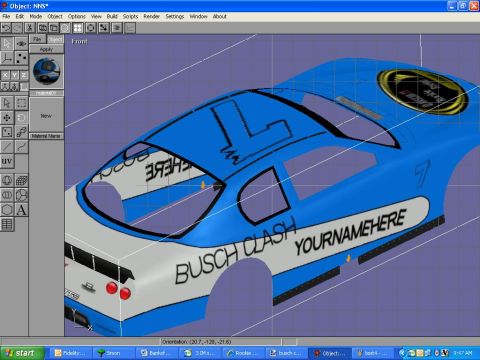Viewport: 480px width, 360px height.
Task: Click the Undo icon in the top toolbar
Action: click(x=6, y=28)
